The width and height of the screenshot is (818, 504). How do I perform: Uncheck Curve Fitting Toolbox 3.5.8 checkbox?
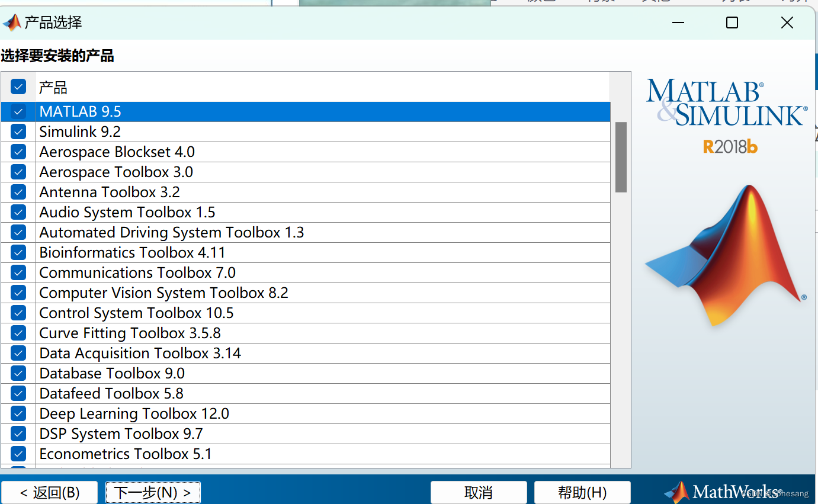point(18,333)
